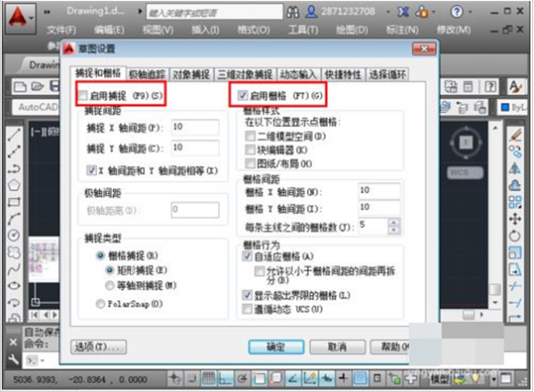Check the 二维模型空间 checkbox

click(x=250, y=137)
